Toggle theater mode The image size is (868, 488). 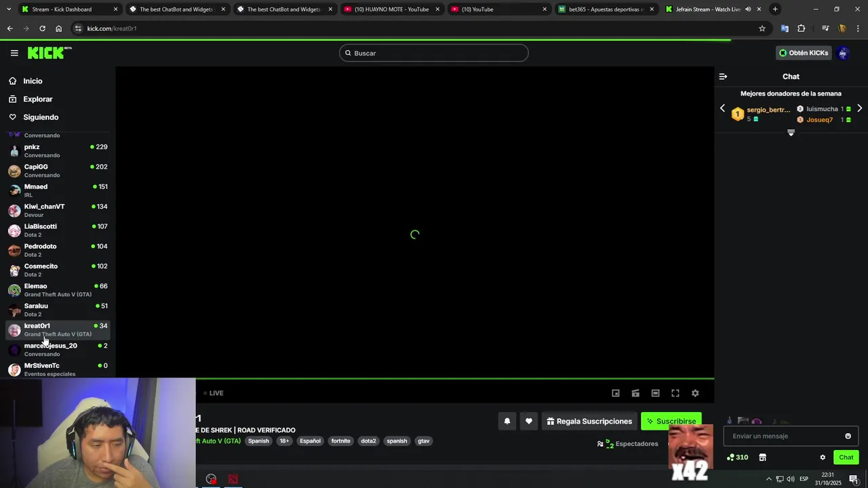655,393
